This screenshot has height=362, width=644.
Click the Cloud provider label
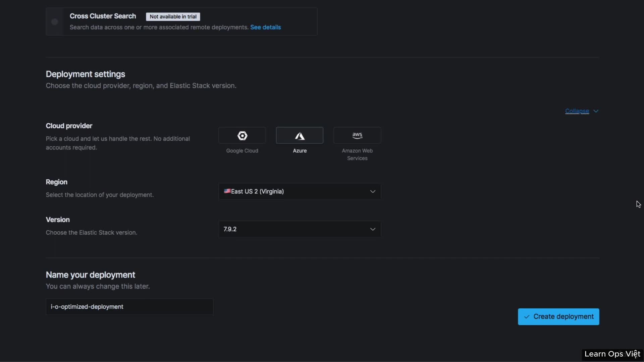point(69,126)
